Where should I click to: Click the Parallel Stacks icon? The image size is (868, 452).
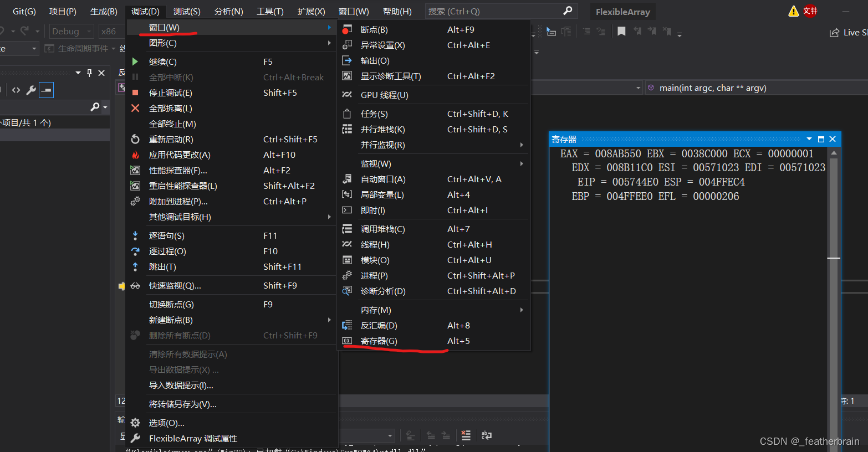pyautogui.click(x=347, y=129)
